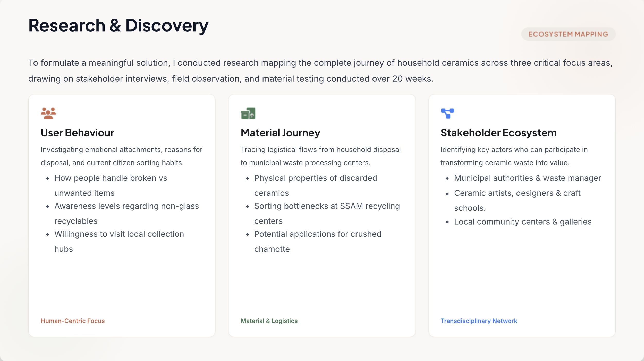Viewport: 644px width, 361px height.
Task: Select the Research & Discovery heading
Action: (118, 26)
